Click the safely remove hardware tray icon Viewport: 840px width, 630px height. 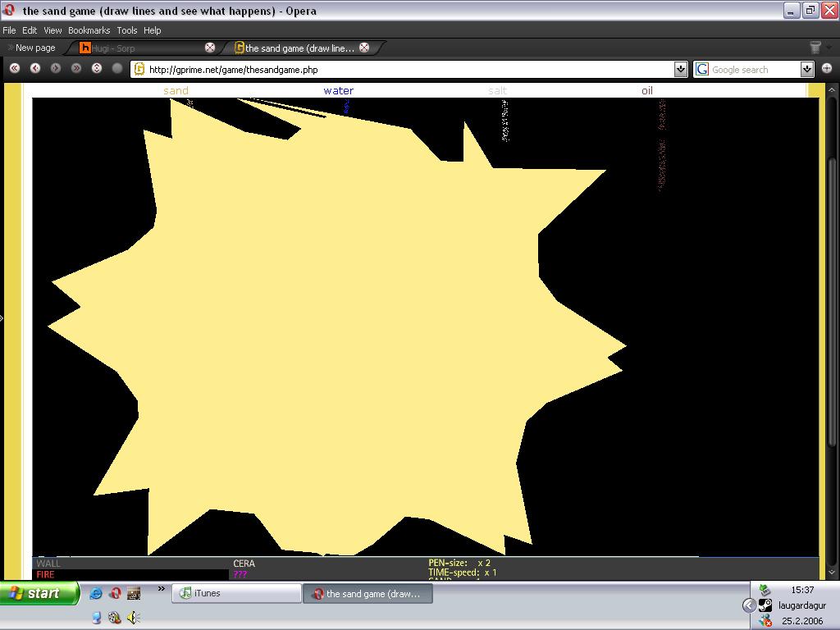[765, 590]
